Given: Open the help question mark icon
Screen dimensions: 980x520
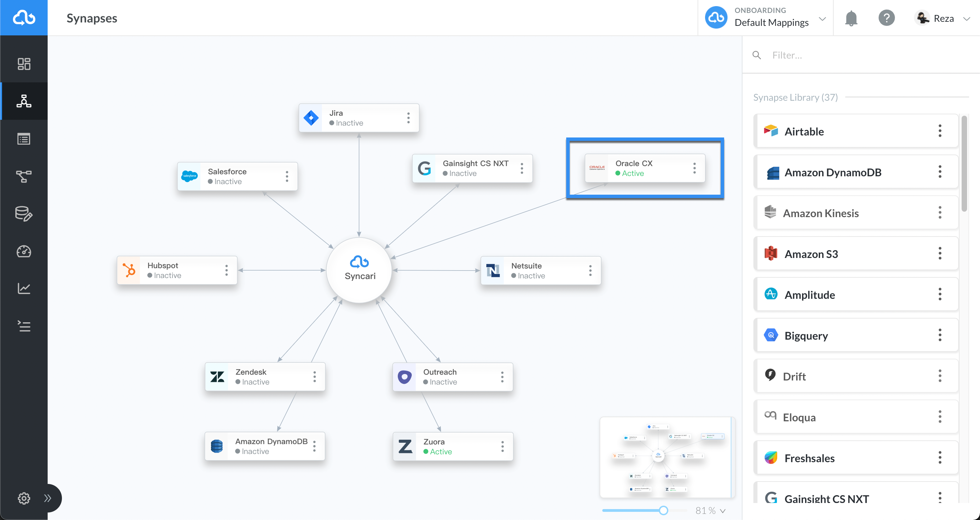Looking at the screenshot, I should pos(886,18).
